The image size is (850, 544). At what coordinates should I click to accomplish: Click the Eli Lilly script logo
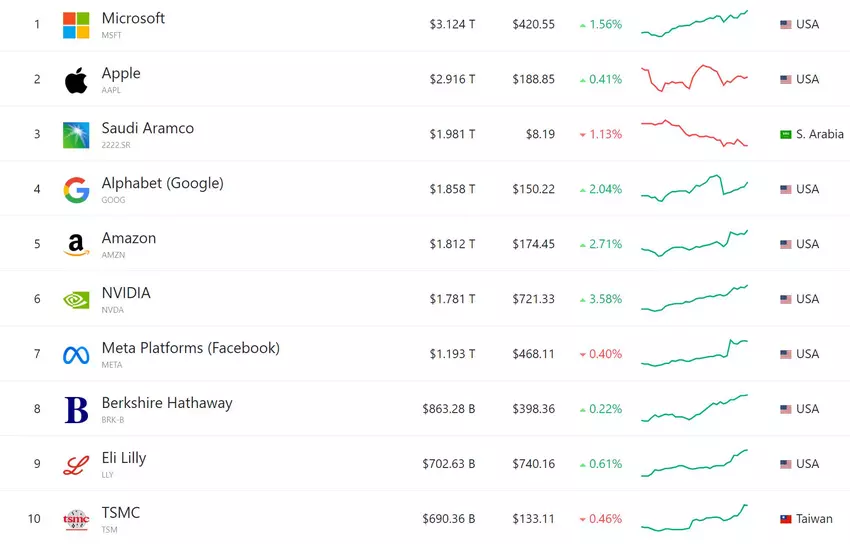point(76,465)
